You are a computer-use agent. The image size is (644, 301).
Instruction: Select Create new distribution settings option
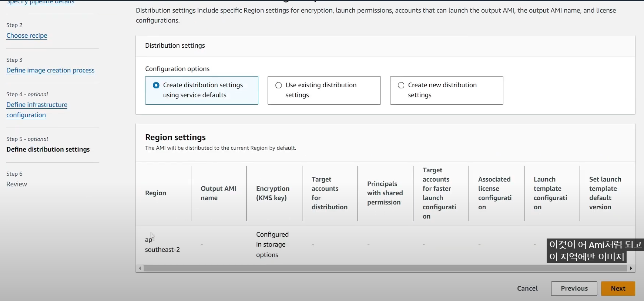446,90
